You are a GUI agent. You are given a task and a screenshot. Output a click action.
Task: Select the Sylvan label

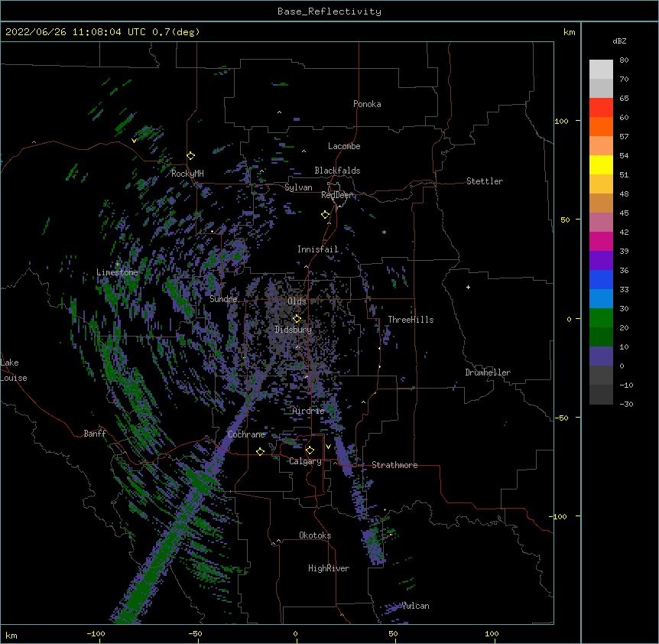coord(298,187)
